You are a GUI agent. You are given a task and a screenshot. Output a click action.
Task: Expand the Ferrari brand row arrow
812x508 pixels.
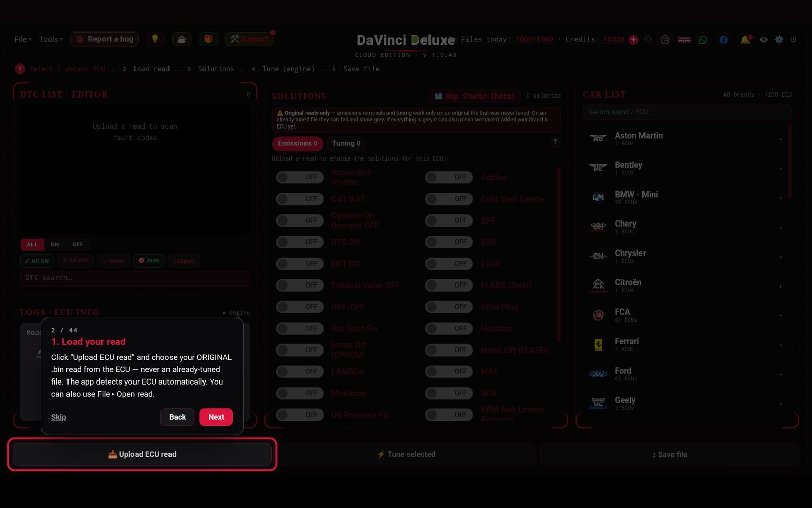(781, 345)
